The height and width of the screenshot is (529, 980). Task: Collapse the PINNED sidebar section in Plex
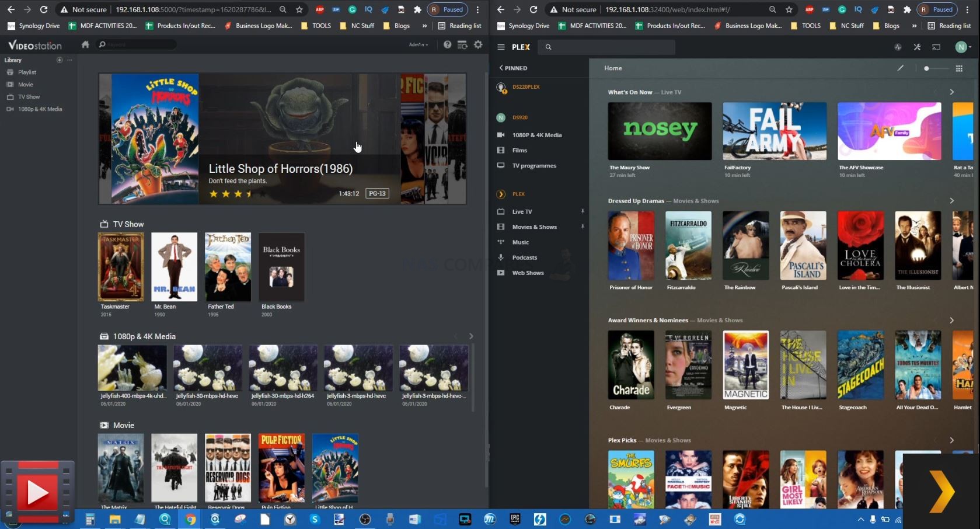[x=513, y=68]
